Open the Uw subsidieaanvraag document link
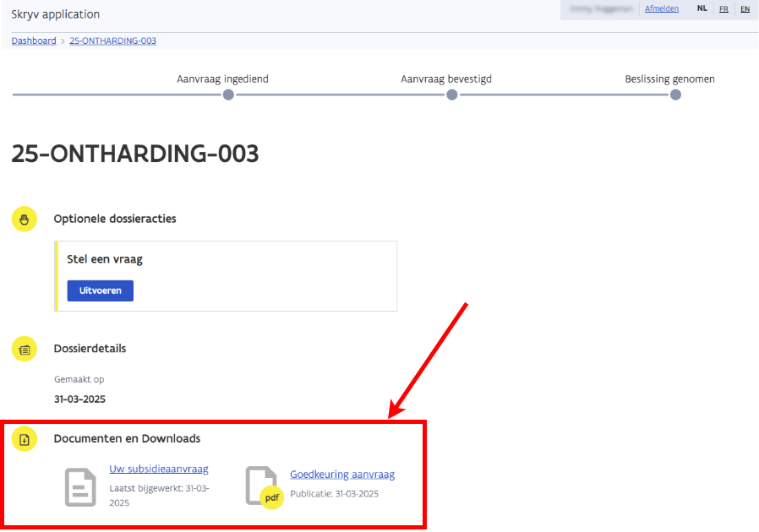Viewport: 759px width, 532px height. (159, 469)
